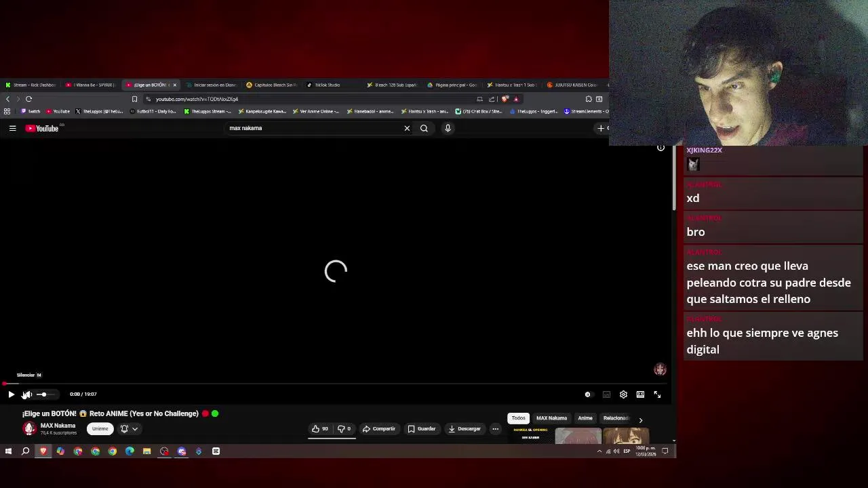Screen dimensions: 868x488
Task: Toggle the autoplay switch in player
Action: tap(588, 394)
